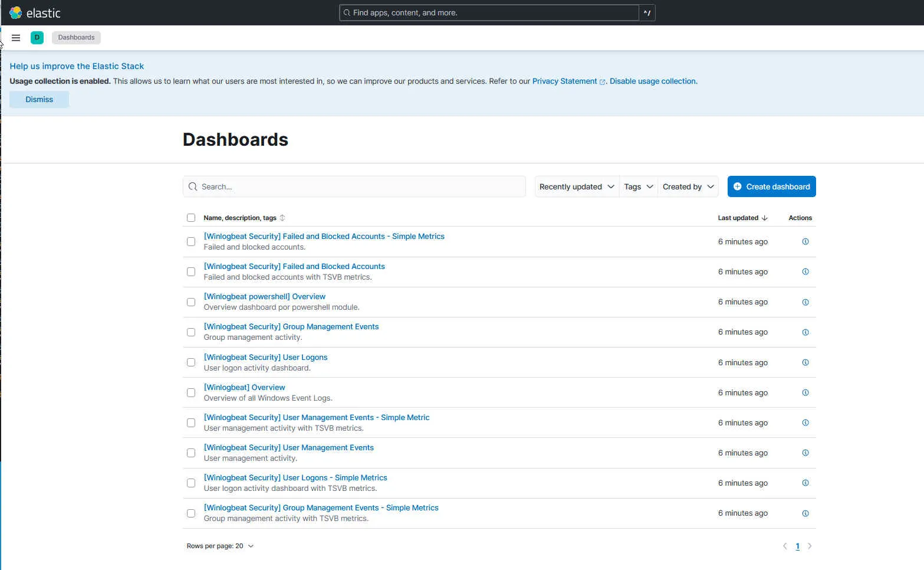Open [Winlogbeat powershell] Overview dashboard

click(264, 296)
